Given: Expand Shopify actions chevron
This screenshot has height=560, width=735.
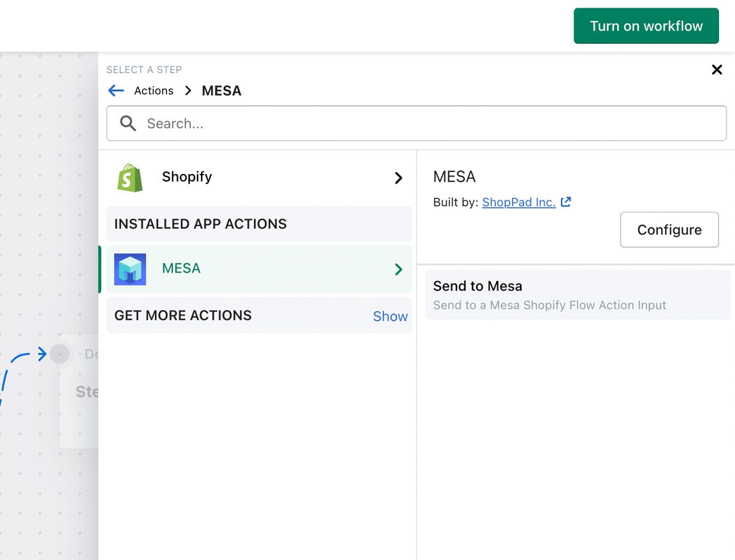Looking at the screenshot, I should (x=398, y=178).
